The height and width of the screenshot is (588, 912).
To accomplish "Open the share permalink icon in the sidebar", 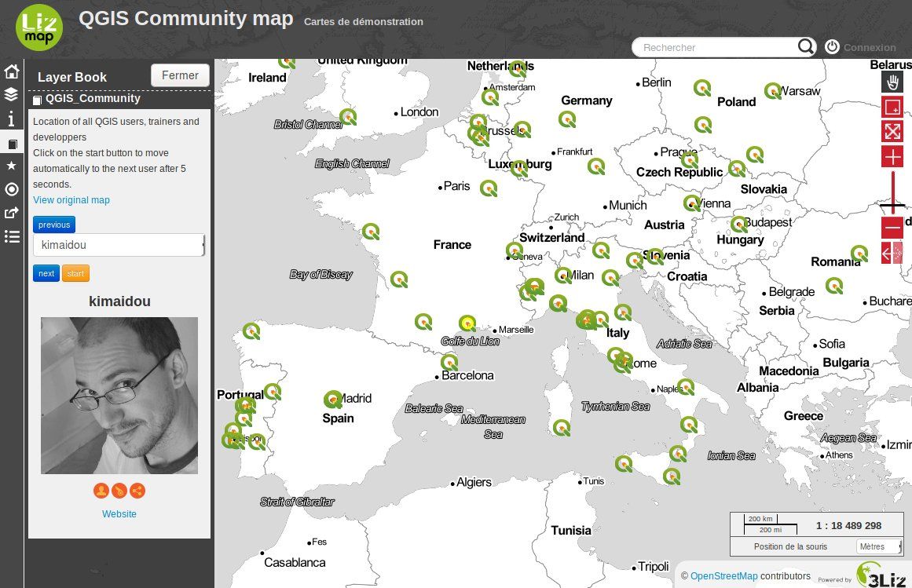I will [12, 213].
